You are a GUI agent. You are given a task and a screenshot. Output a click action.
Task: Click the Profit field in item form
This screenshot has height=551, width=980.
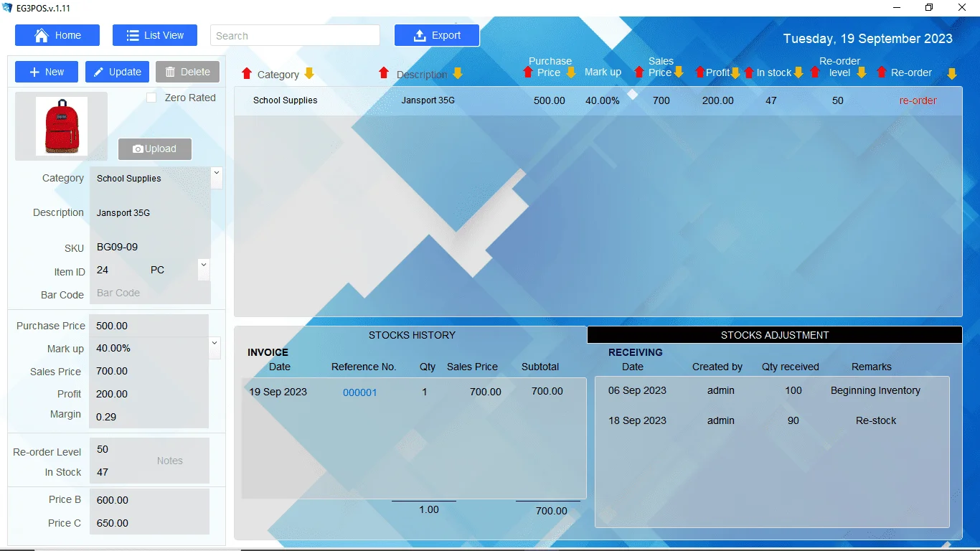[x=149, y=394]
